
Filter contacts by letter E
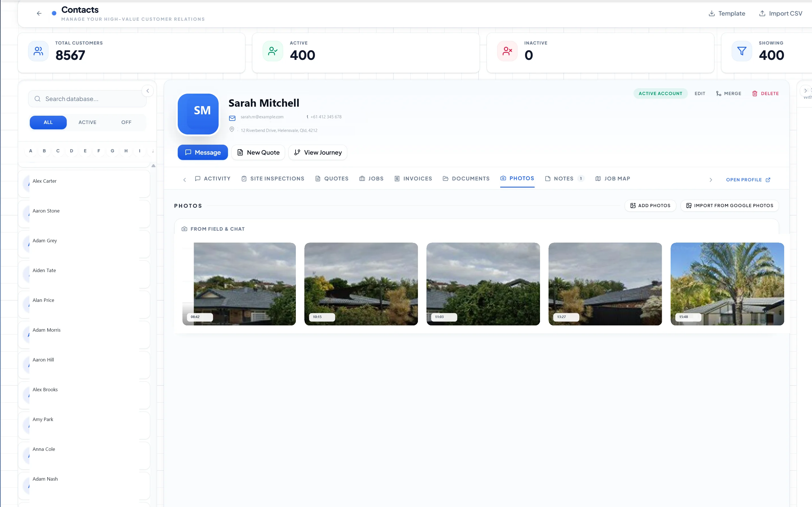click(85, 151)
